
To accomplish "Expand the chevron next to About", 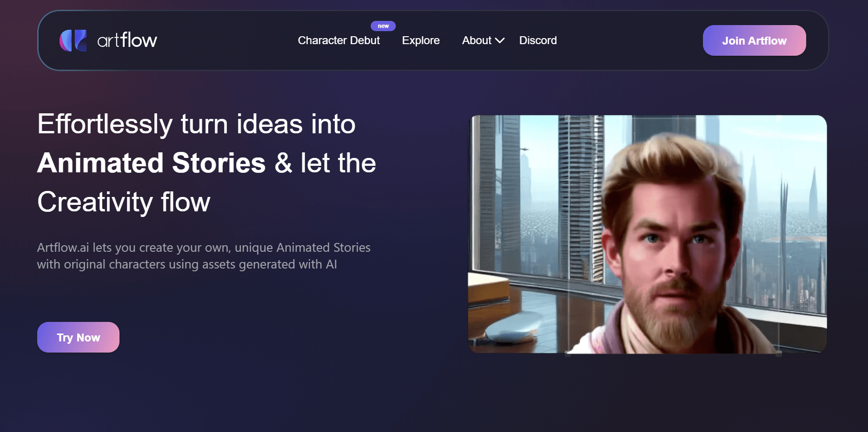I will (x=500, y=41).
